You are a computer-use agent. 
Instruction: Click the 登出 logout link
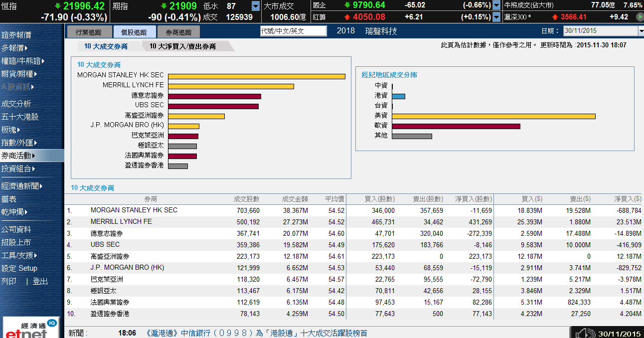40,281
